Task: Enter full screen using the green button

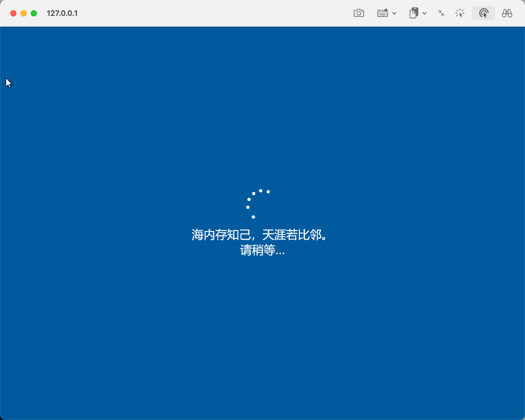Action: point(34,13)
